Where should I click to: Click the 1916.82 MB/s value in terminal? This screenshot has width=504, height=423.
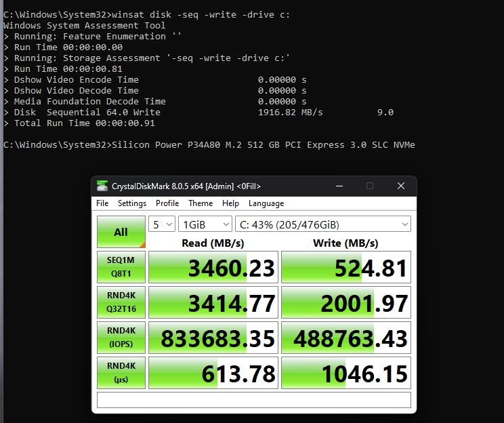pos(290,113)
